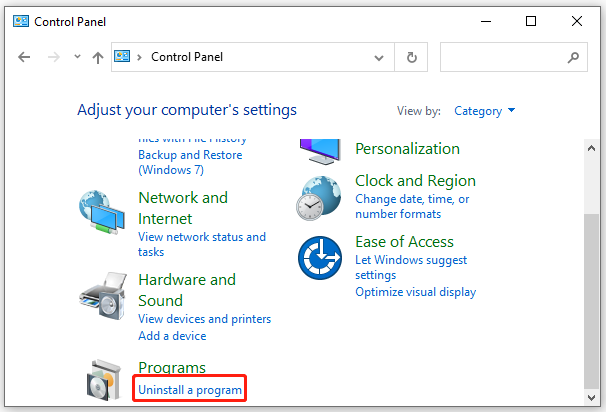Click Uninstall a program
Screen dimensions: 606x412
tap(190, 390)
